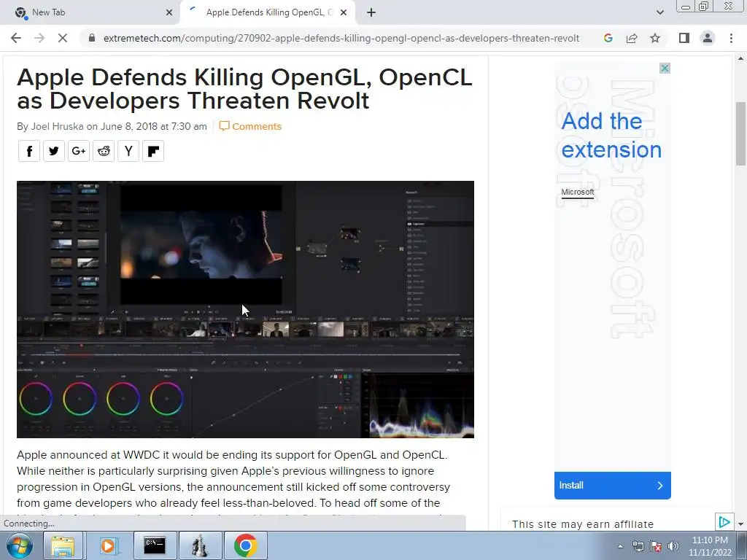Click the page vertical scrollbar thumb
This screenshot has width=747, height=560.
click(740, 134)
